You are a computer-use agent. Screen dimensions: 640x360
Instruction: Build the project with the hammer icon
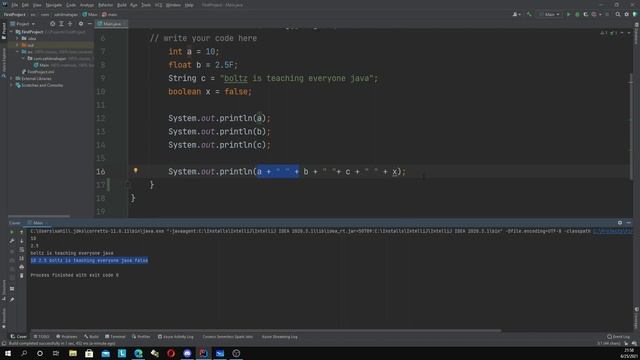(529, 14)
